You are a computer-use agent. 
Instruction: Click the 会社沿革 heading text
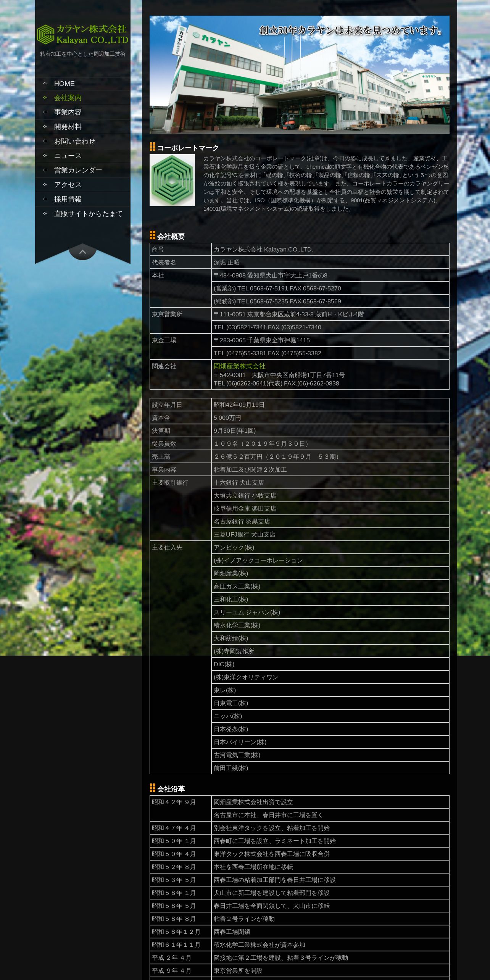pyautogui.click(x=171, y=789)
